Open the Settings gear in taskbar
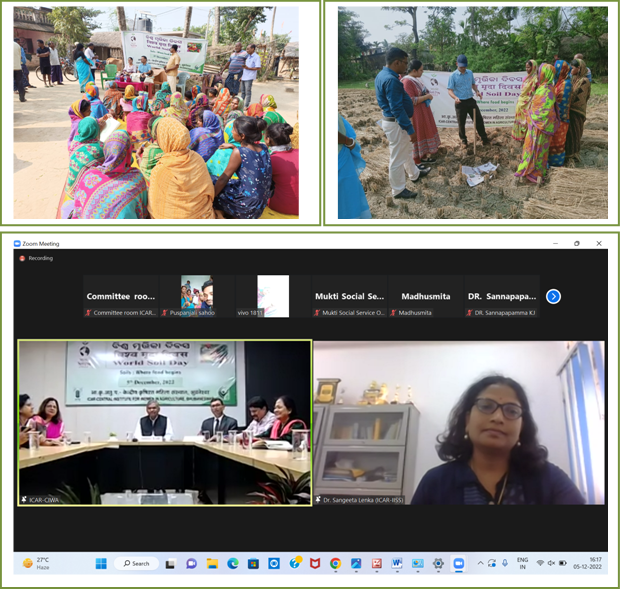621x590 pixels. pyautogui.click(x=438, y=563)
